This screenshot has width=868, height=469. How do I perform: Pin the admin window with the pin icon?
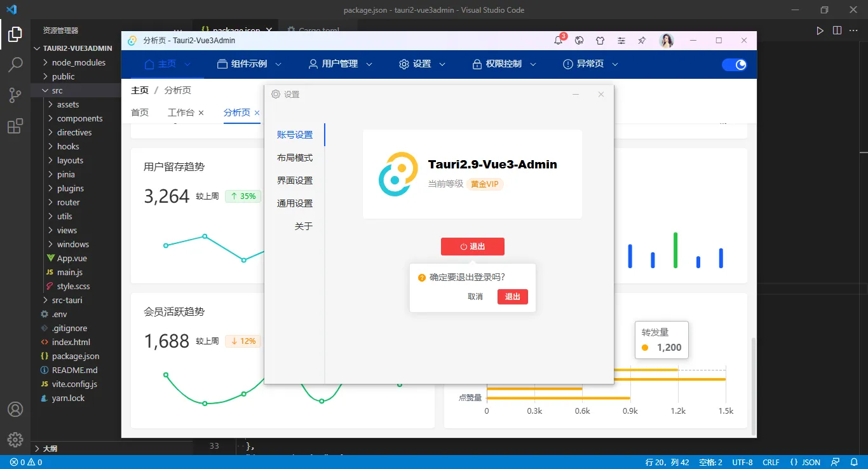click(x=641, y=40)
